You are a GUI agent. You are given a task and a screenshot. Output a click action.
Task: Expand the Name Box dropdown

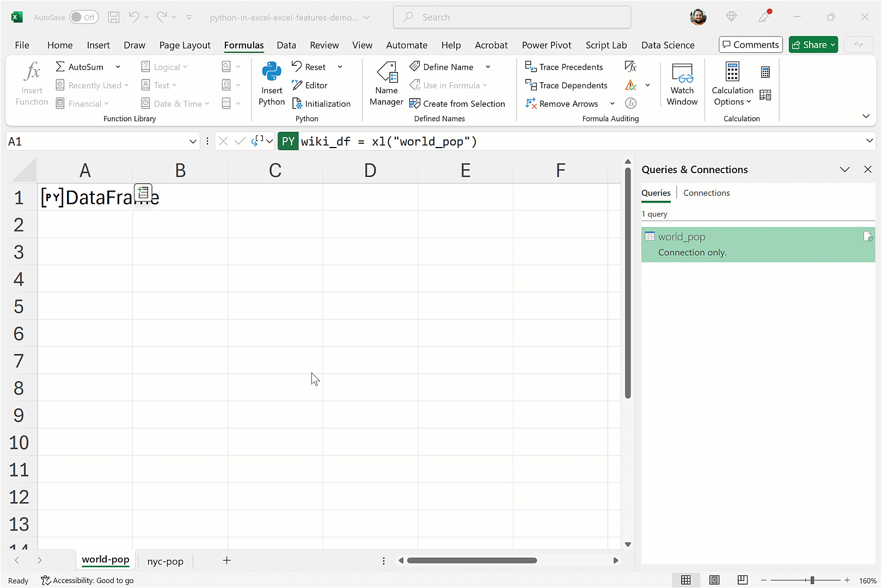193,142
